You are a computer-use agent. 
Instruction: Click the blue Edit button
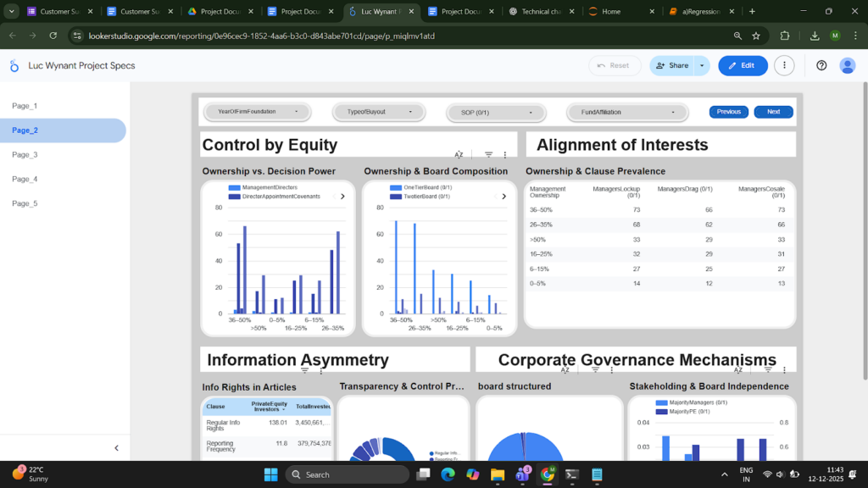tap(743, 65)
